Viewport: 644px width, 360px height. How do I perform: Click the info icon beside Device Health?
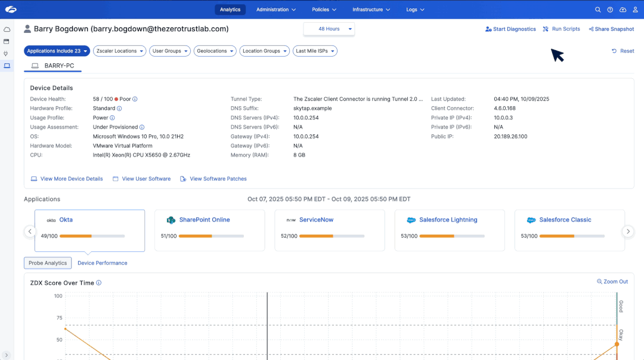point(135,99)
